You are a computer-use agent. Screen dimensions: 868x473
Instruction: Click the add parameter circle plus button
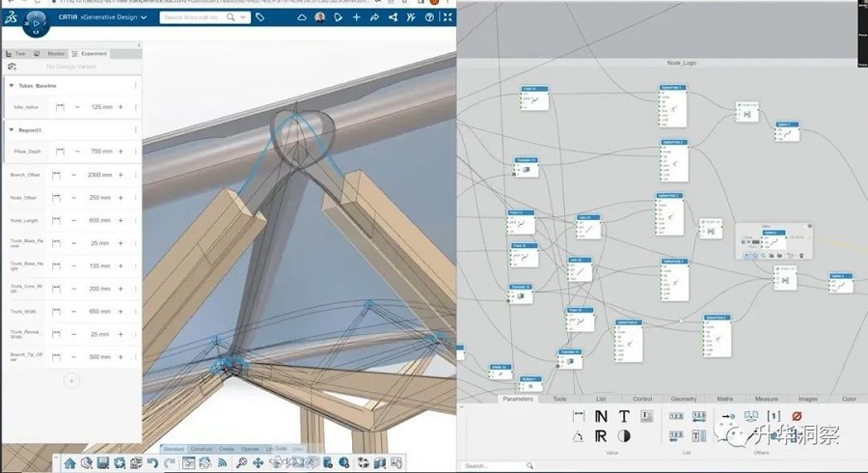click(71, 381)
